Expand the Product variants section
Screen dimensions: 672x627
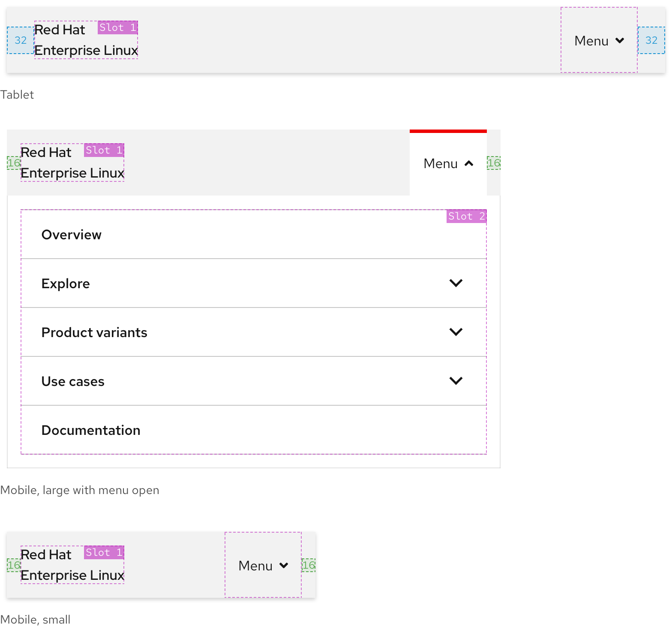point(94,332)
